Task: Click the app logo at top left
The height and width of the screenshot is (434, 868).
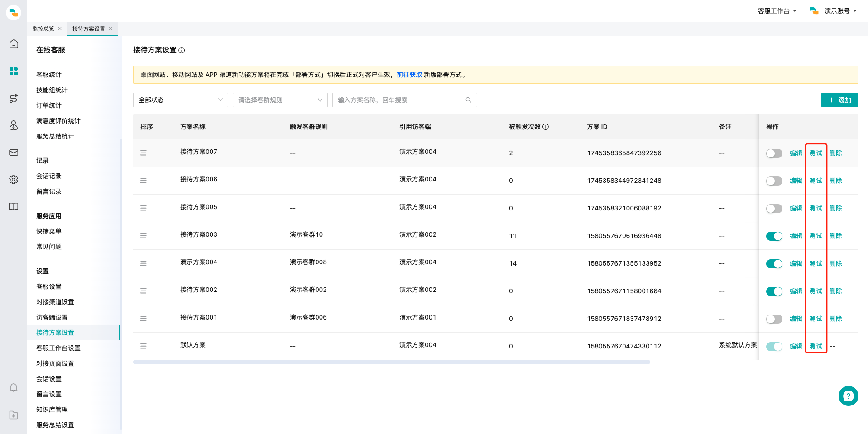Action: click(14, 12)
